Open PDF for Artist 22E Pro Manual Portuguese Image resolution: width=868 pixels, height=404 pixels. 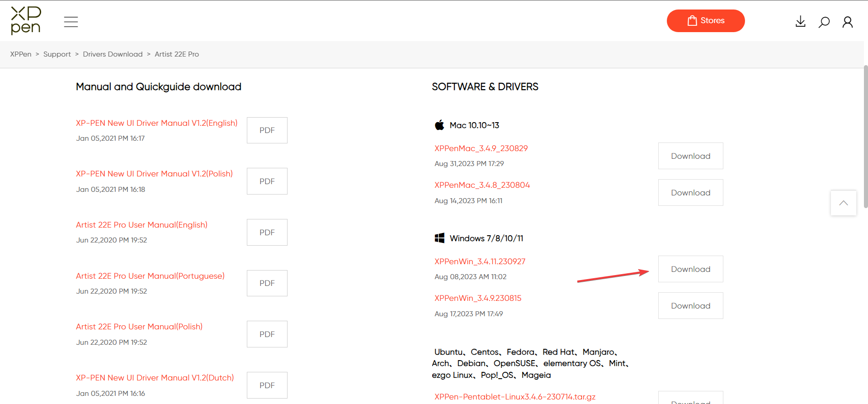[x=267, y=283]
